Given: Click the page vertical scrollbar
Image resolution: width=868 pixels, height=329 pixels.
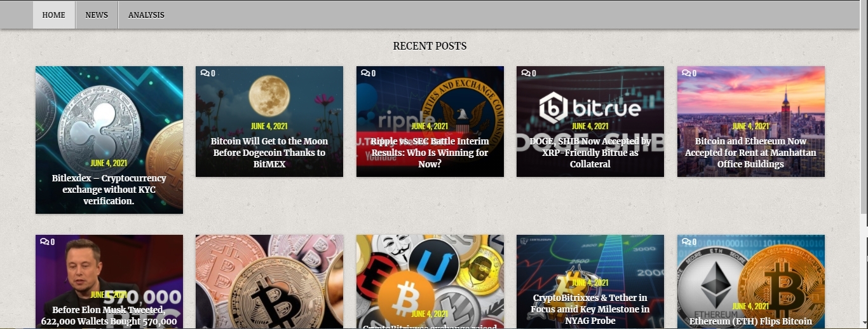Looking at the screenshot, I should 864,164.
